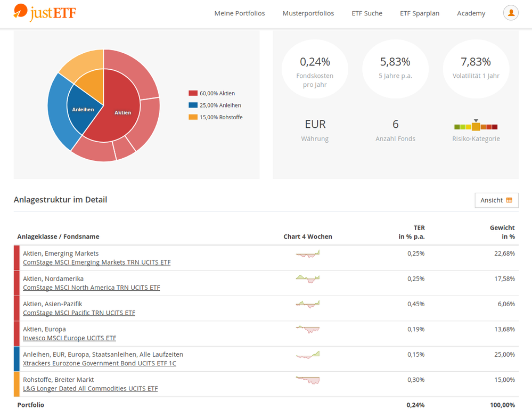Open ComStage MSCI Emerging Markets ETF link
Screen dimensions: 532x409
[x=96, y=262]
